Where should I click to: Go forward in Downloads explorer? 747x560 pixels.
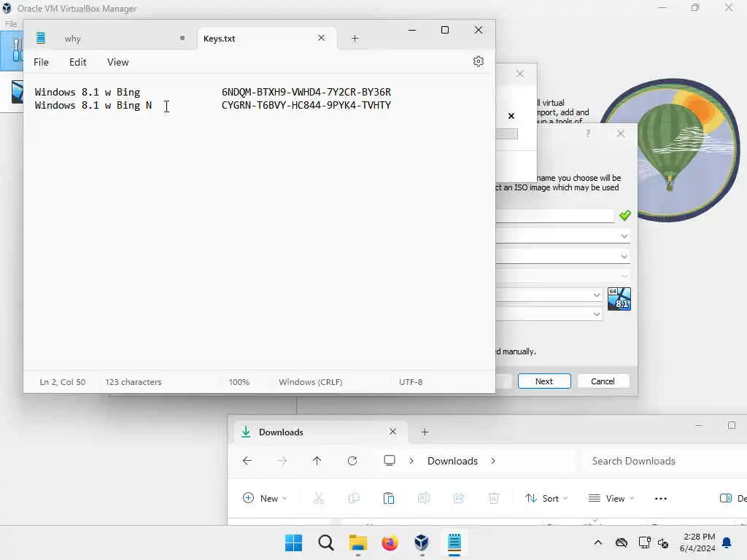click(x=282, y=461)
